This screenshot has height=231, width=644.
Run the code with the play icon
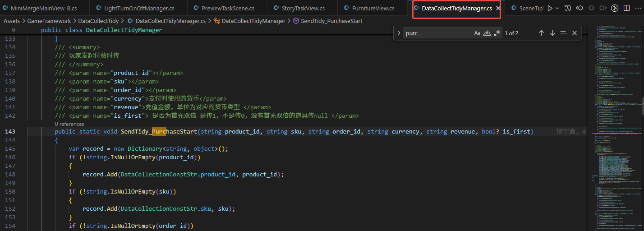click(x=550, y=8)
